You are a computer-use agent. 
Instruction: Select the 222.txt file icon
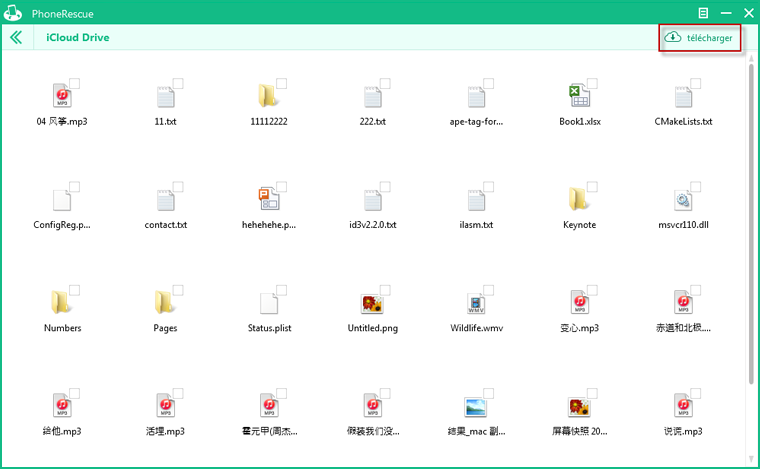tap(373, 95)
